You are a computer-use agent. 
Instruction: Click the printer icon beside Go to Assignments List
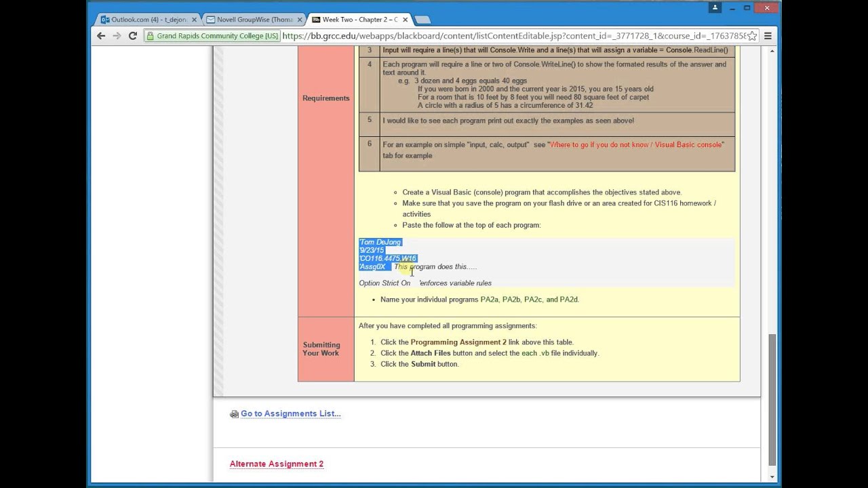[x=234, y=414]
